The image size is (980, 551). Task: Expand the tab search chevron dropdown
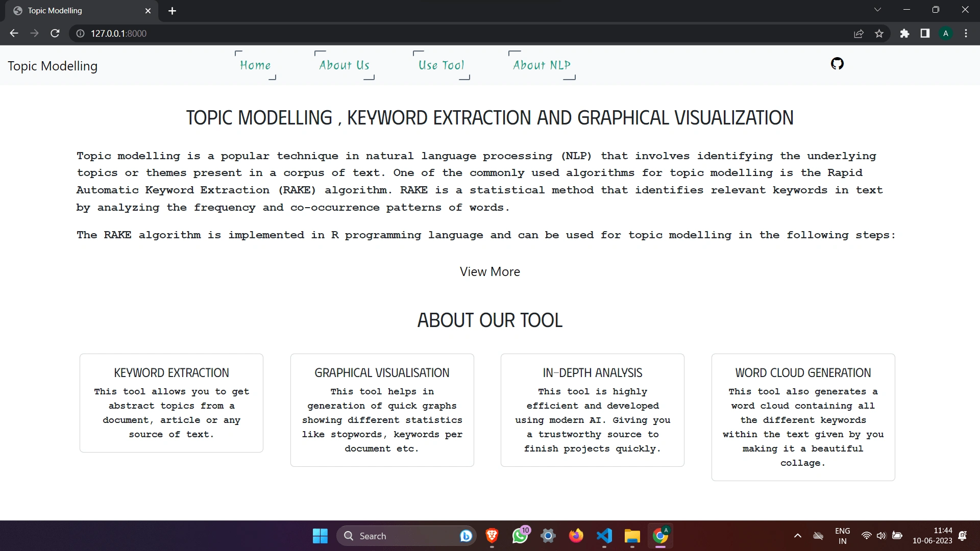click(877, 10)
